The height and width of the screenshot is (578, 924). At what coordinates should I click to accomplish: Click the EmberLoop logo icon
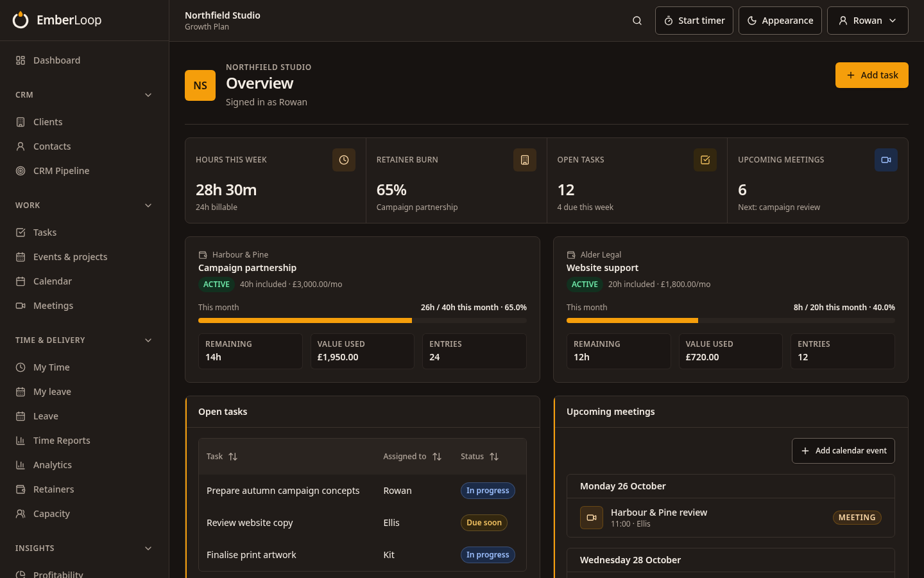tap(21, 20)
